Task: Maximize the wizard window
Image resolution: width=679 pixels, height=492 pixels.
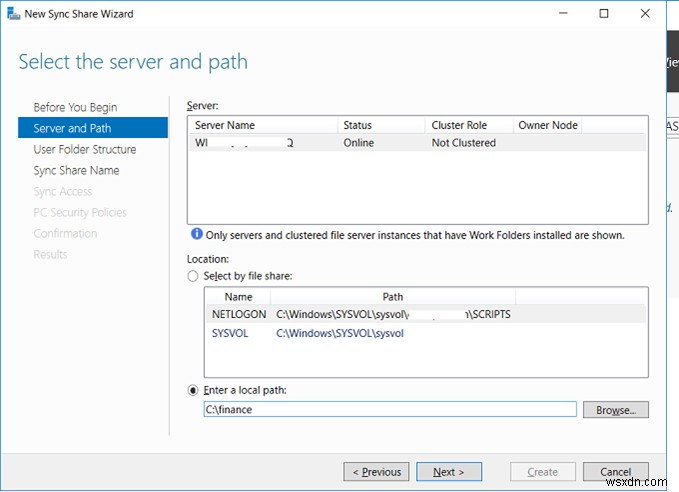Action: click(x=604, y=14)
